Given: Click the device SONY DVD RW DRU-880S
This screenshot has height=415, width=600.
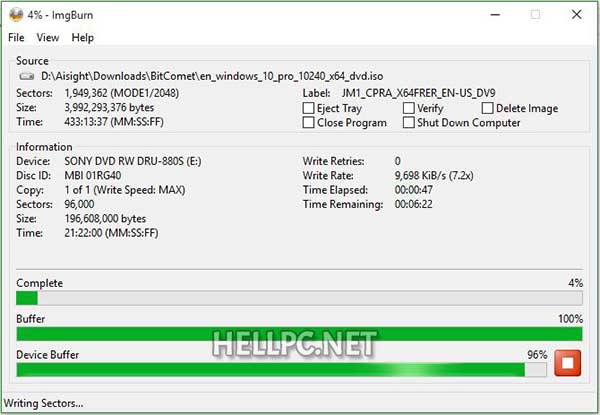Looking at the screenshot, I should [133, 161].
